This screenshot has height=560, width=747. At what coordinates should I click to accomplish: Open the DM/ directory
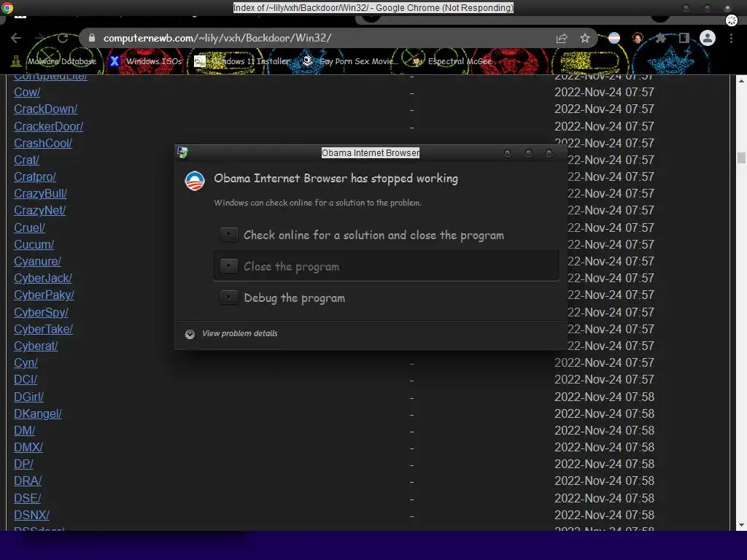tap(25, 430)
